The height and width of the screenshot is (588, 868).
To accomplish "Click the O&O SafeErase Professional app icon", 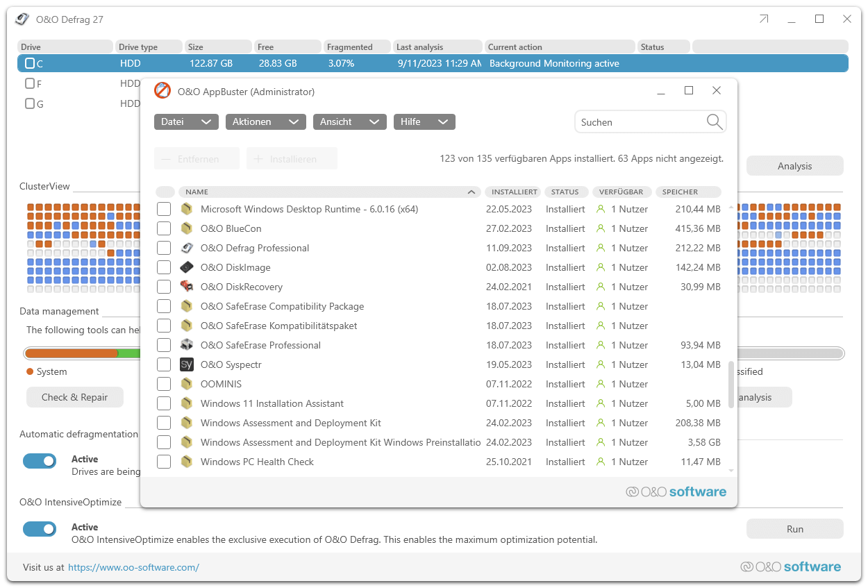I will click(186, 345).
